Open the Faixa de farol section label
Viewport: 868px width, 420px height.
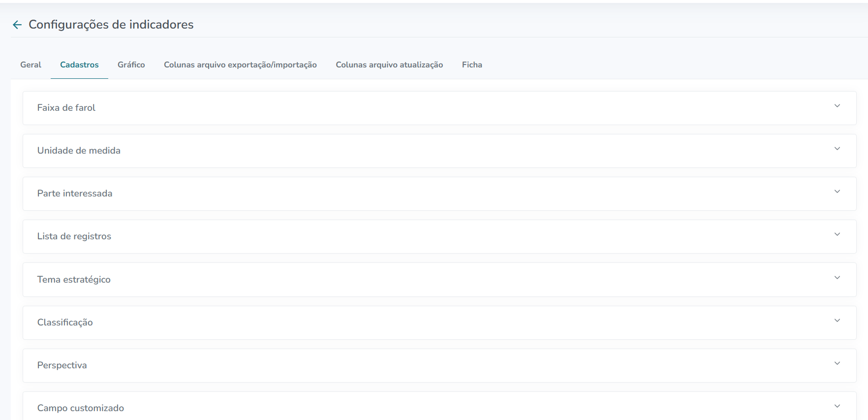click(x=66, y=108)
